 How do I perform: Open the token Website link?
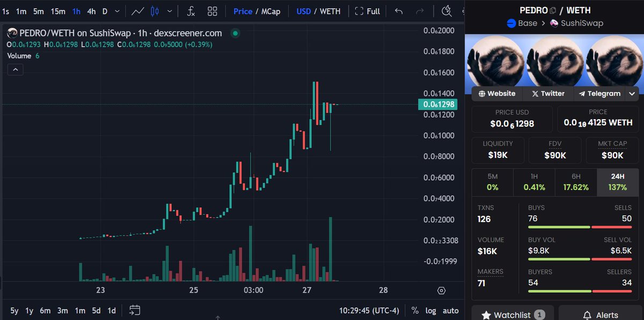tap(496, 93)
